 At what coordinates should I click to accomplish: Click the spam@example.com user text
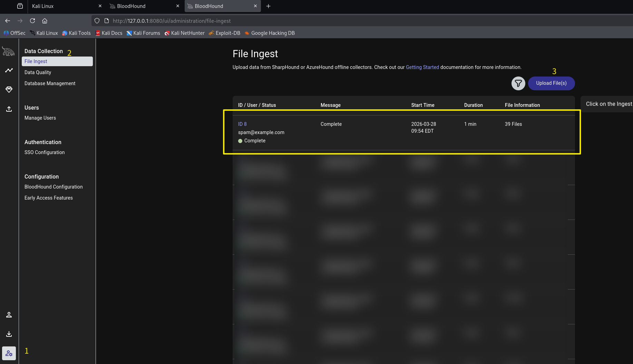(261, 132)
